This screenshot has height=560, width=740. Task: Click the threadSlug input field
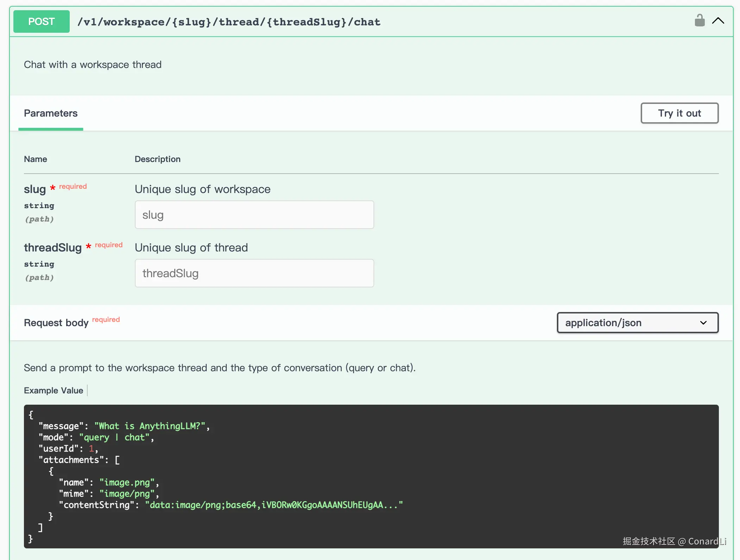point(254,273)
